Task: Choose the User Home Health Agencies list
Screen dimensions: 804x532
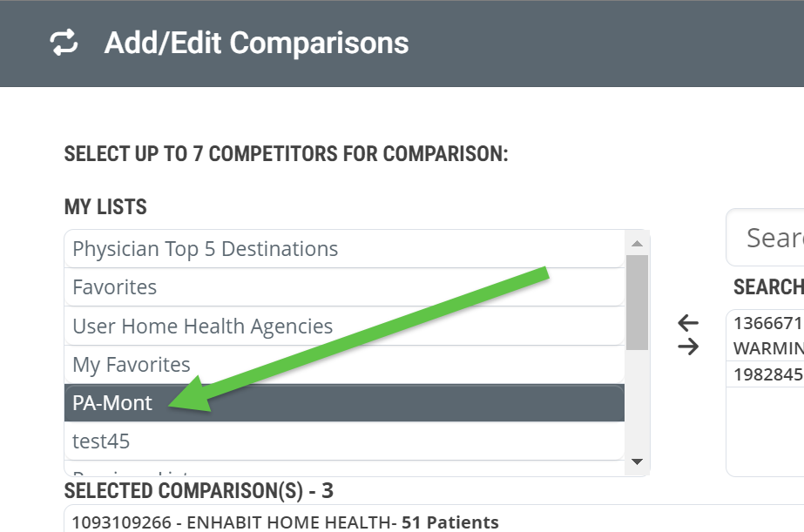Action: [344, 326]
